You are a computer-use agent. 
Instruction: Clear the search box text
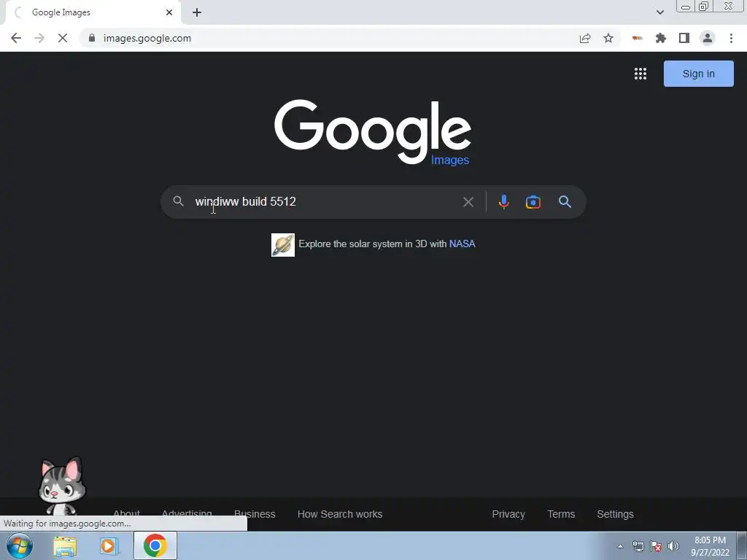[x=468, y=202]
